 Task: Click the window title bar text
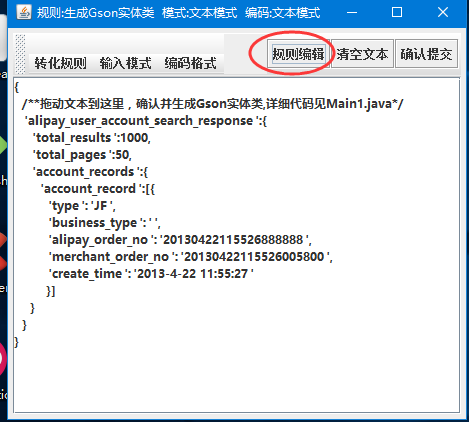pos(178,13)
